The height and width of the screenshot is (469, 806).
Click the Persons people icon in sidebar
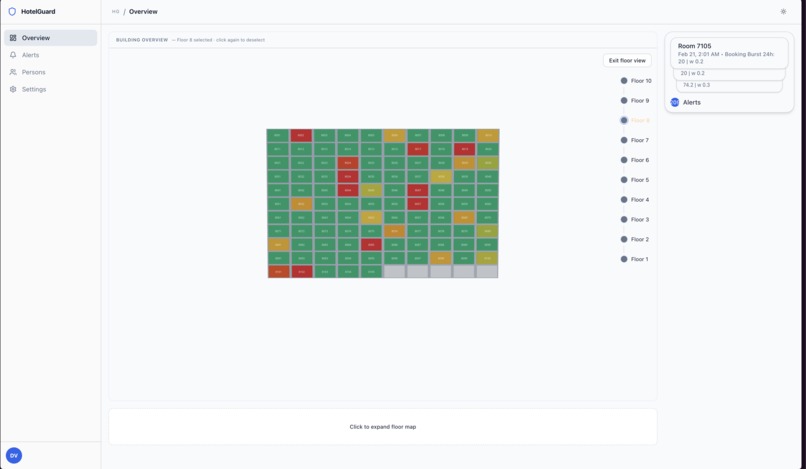pos(13,72)
